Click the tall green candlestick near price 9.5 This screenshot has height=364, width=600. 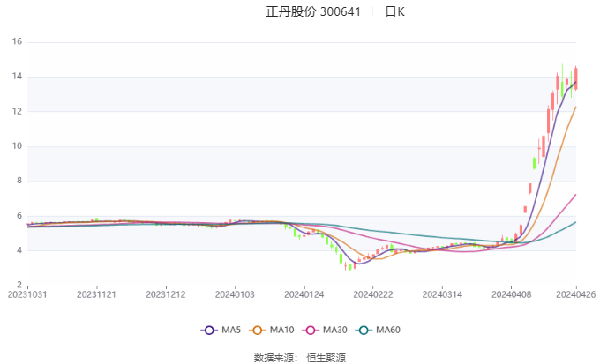pyautogui.click(x=534, y=163)
